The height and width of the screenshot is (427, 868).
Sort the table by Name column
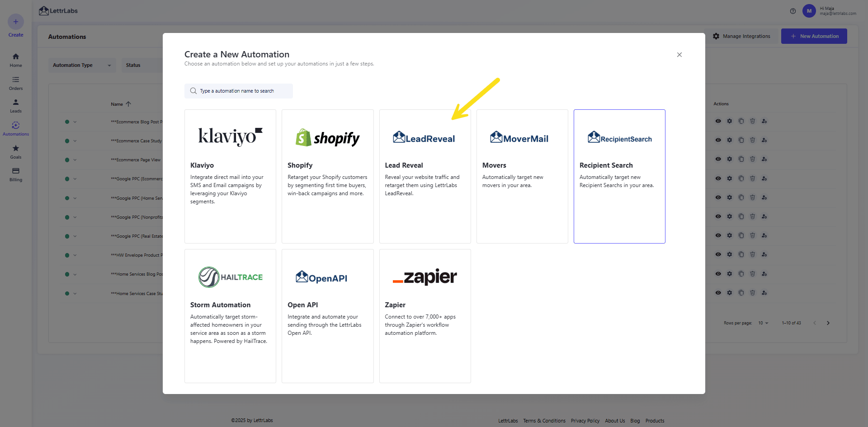pos(121,104)
